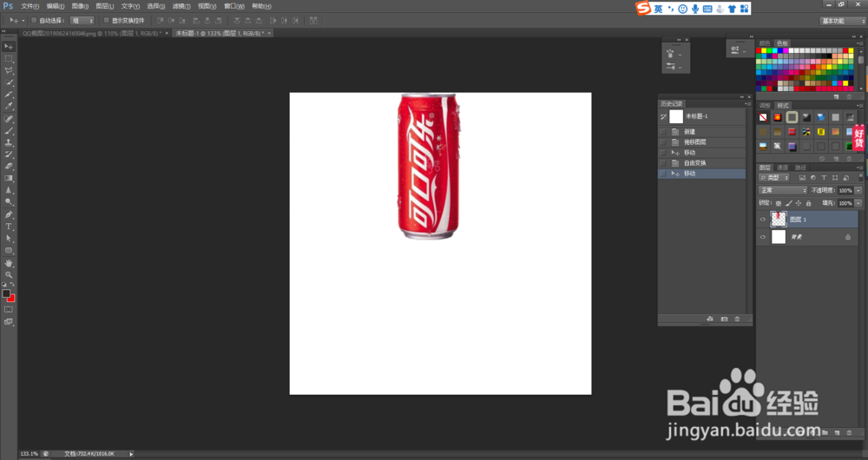
Task: Click the shape layer filter icon
Action: coord(835,178)
